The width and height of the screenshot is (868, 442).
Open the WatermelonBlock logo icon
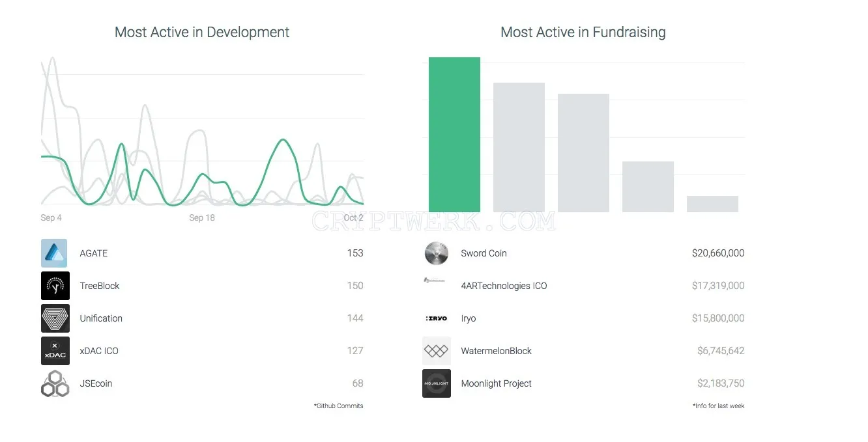point(436,351)
